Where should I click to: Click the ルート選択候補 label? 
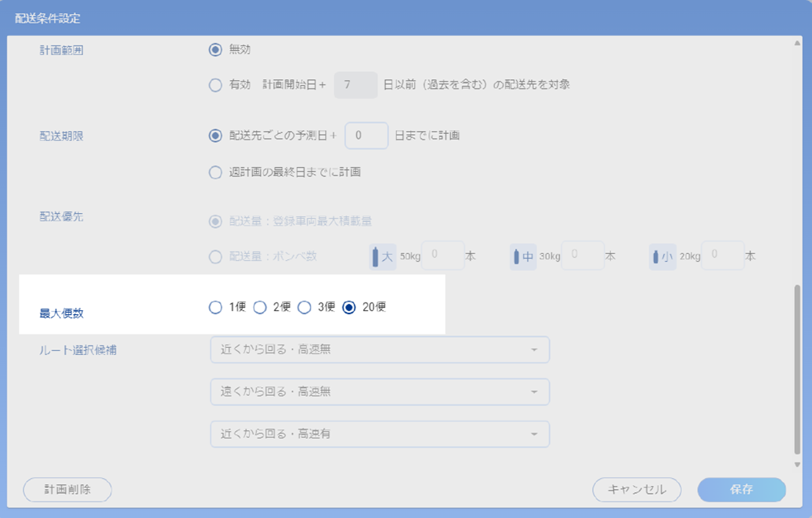tap(78, 350)
